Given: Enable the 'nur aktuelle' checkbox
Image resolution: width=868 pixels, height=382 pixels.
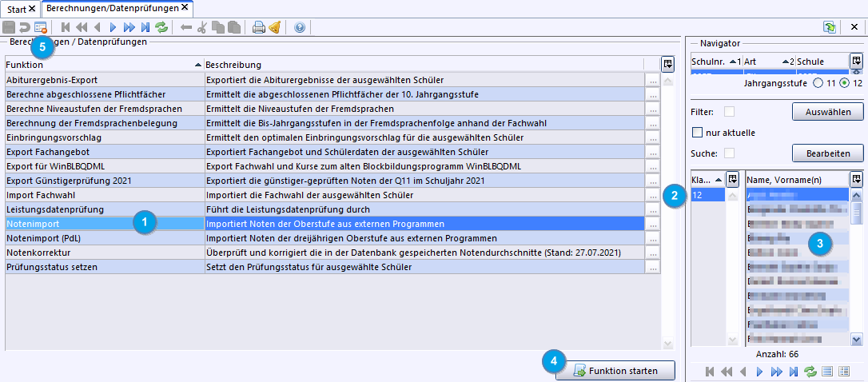Looking at the screenshot, I should (698, 133).
